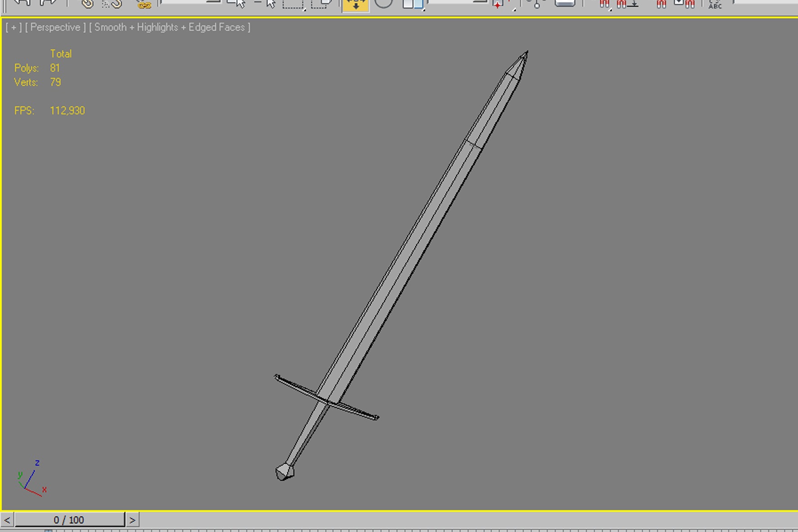
Task: Open the Smooth + Highlights shading menu
Action: pyautogui.click(x=169, y=27)
